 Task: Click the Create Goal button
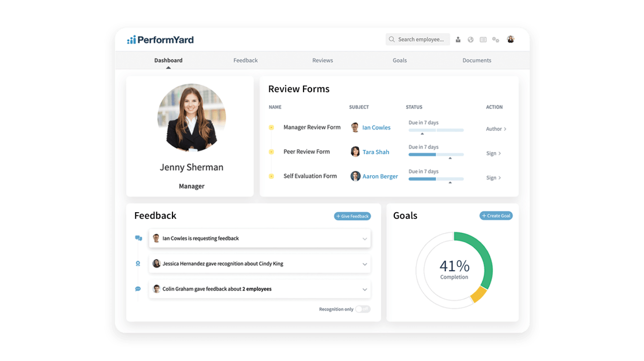coord(496,216)
